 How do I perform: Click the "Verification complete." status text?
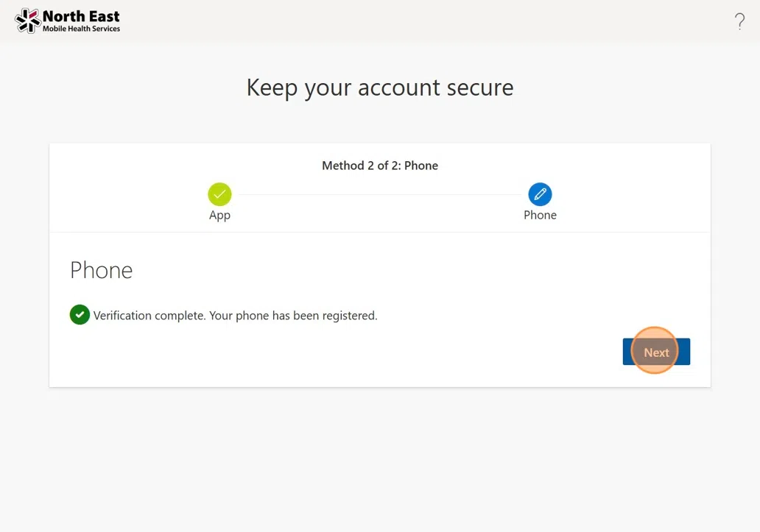point(149,316)
